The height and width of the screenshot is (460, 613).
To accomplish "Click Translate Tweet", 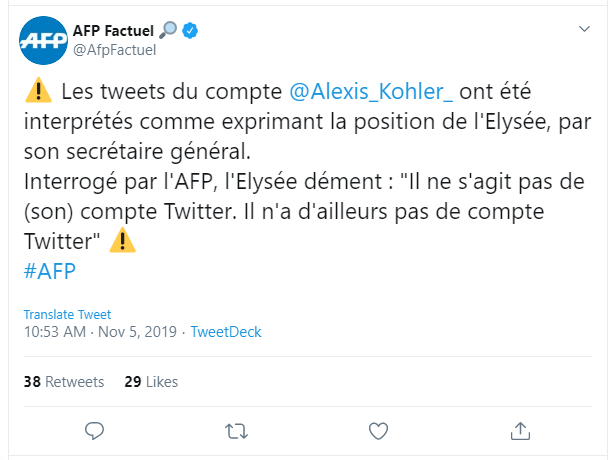I will 66,314.
